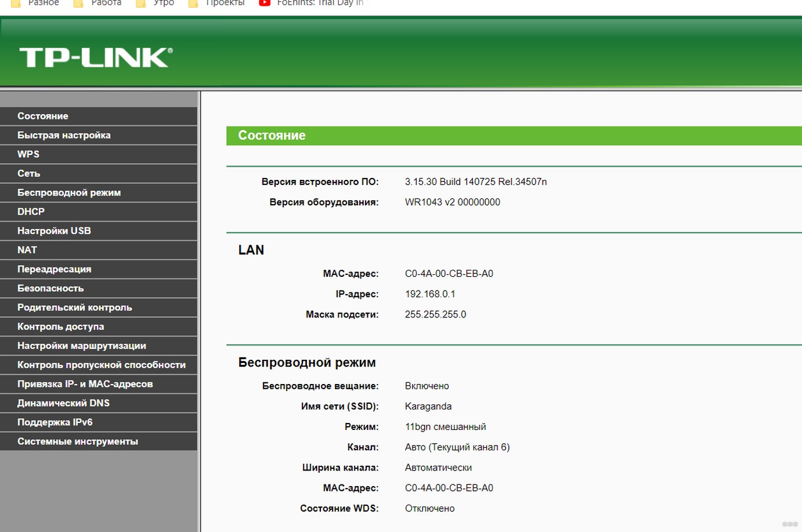Go to Беспроводной режим in sidebar menu
This screenshot has height=532, width=802.
(99, 193)
